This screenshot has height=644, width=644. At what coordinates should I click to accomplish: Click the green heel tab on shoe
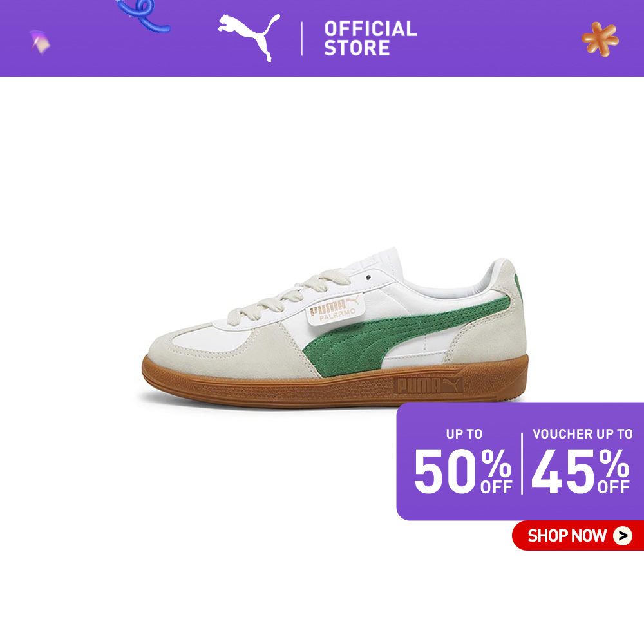click(x=518, y=286)
